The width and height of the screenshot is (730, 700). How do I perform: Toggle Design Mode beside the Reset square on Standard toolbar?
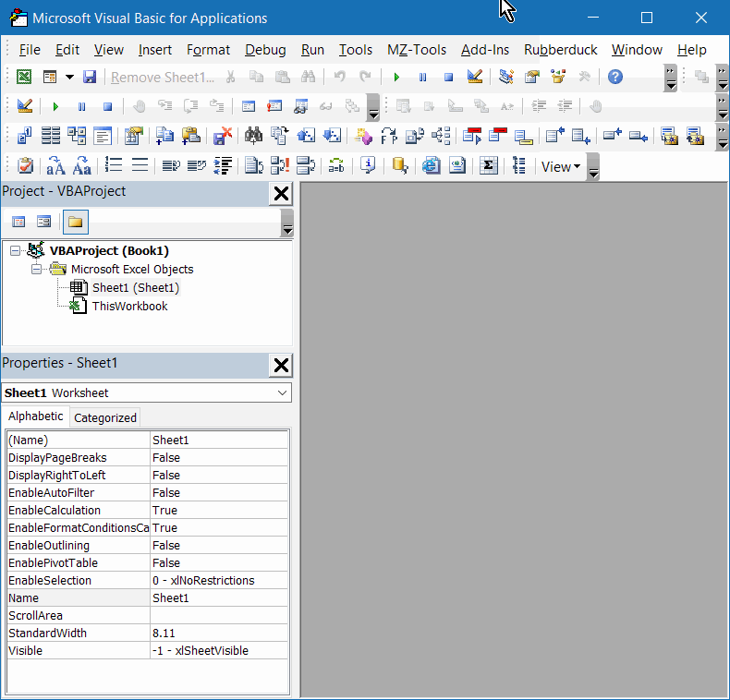click(x=474, y=77)
